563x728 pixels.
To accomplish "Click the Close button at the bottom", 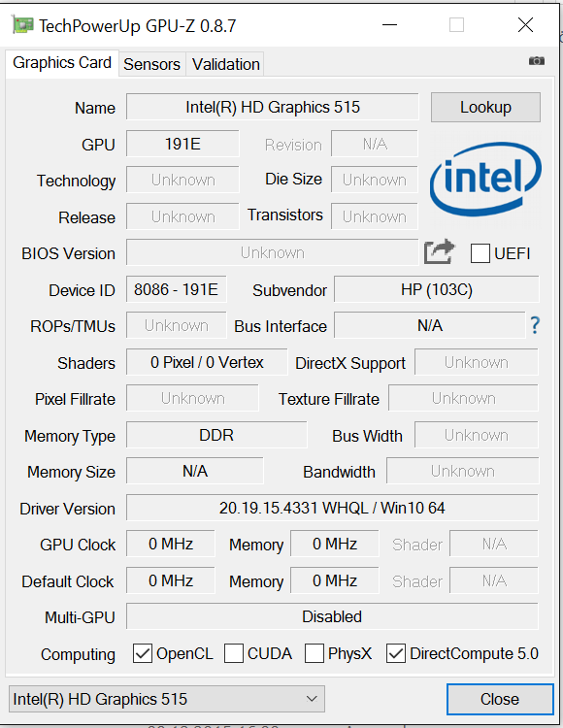I will pyautogui.click(x=500, y=699).
